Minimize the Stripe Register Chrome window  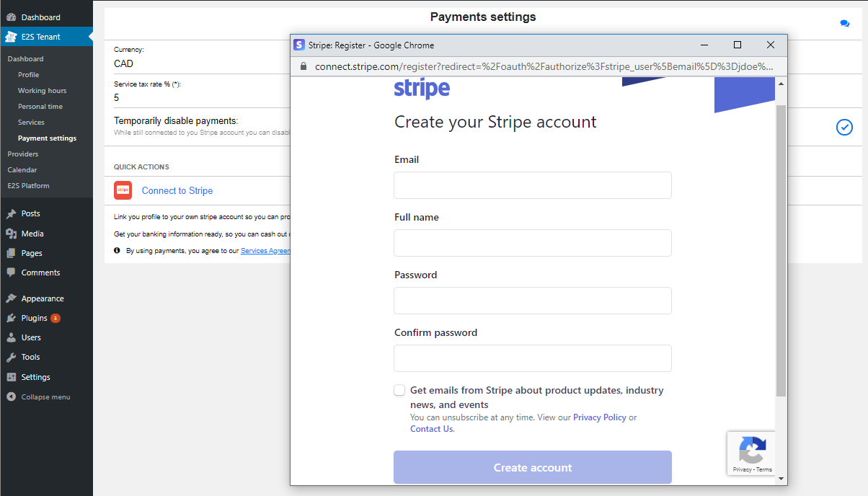click(x=704, y=45)
